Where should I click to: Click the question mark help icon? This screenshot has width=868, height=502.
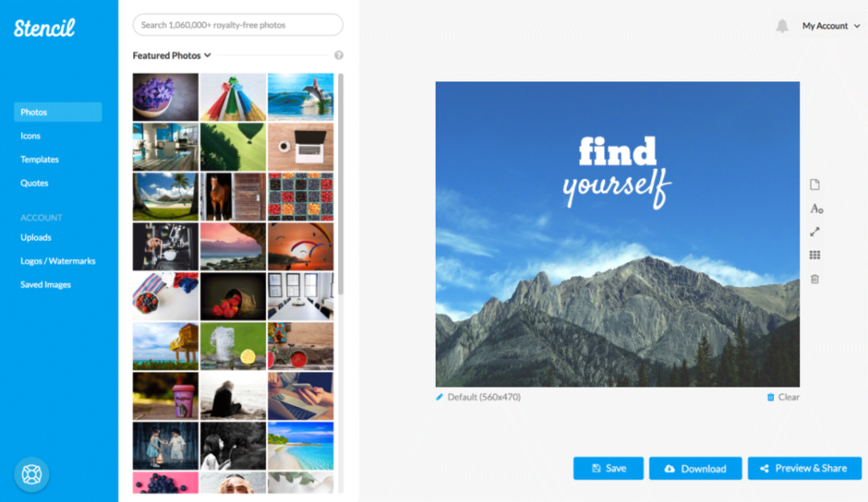click(x=339, y=55)
